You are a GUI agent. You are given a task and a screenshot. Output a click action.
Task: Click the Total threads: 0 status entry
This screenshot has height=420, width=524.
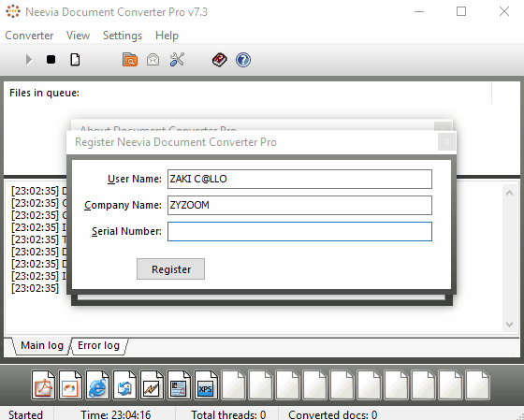pos(228,414)
